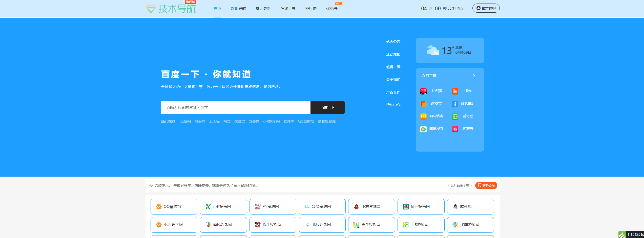Open the 软件库 site card

click(470, 207)
